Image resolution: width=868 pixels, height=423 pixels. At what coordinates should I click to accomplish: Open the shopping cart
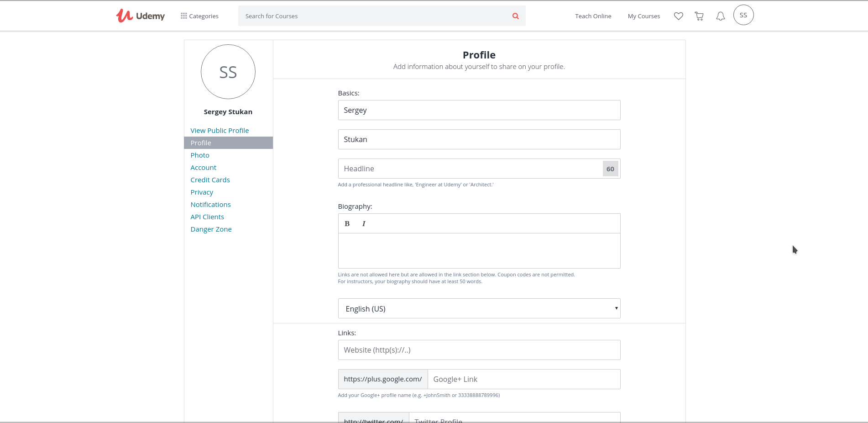coord(699,16)
